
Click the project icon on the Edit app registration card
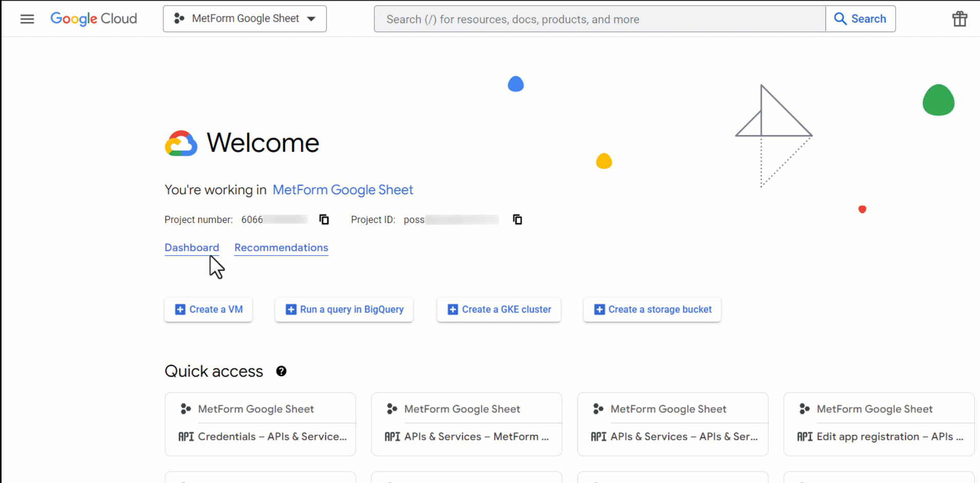coord(804,408)
